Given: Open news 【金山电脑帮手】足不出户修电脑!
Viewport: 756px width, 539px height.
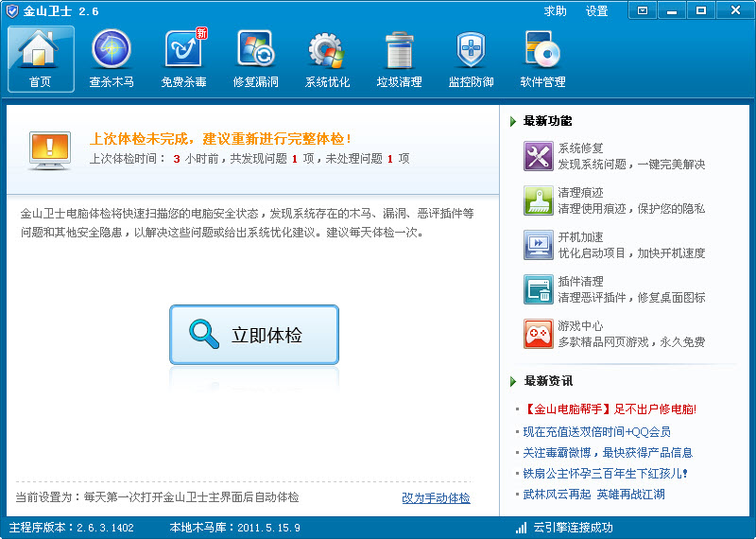Looking at the screenshot, I should [x=610, y=409].
